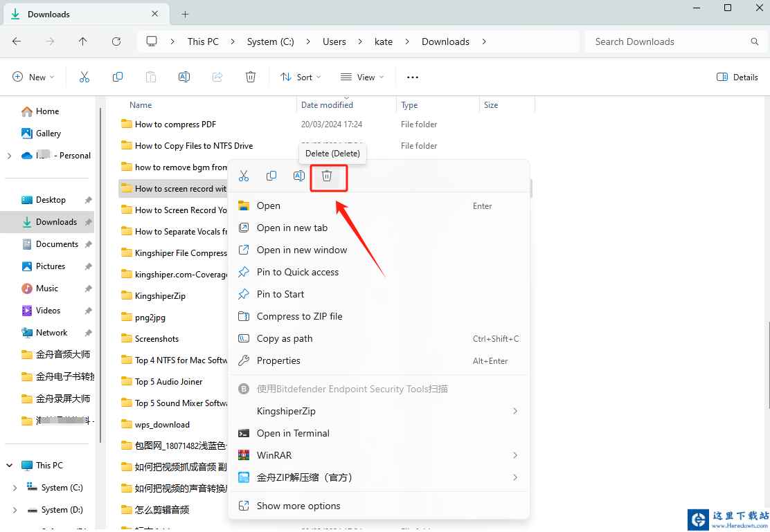Choose Compress to ZIP file

point(379,316)
